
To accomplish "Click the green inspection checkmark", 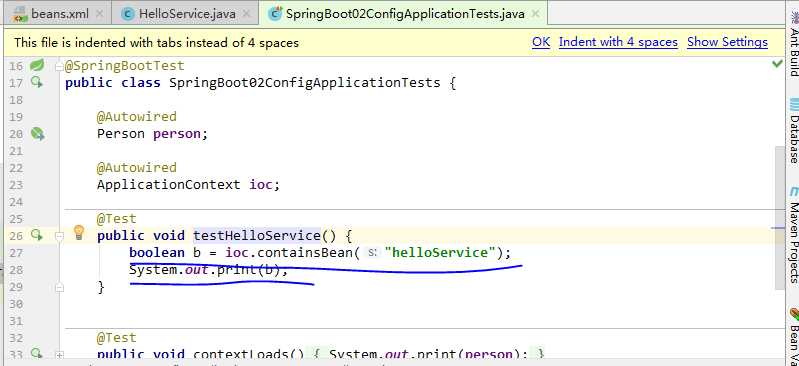I will tap(777, 64).
